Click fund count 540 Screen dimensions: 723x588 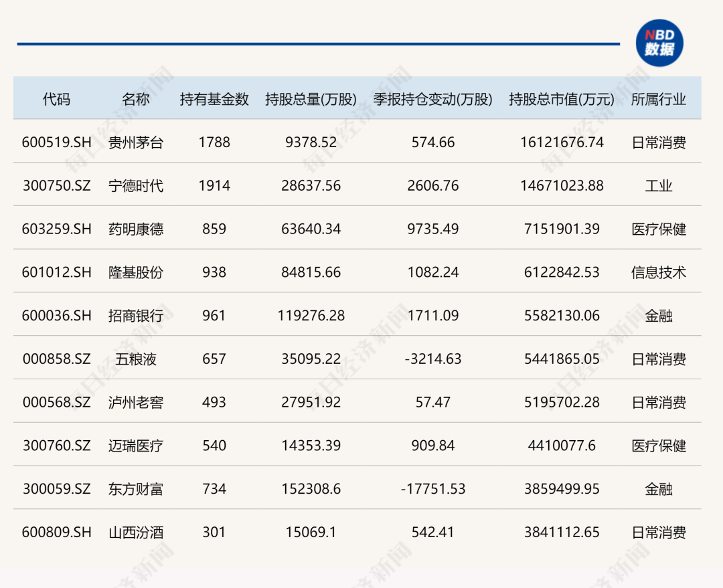(x=214, y=446)
